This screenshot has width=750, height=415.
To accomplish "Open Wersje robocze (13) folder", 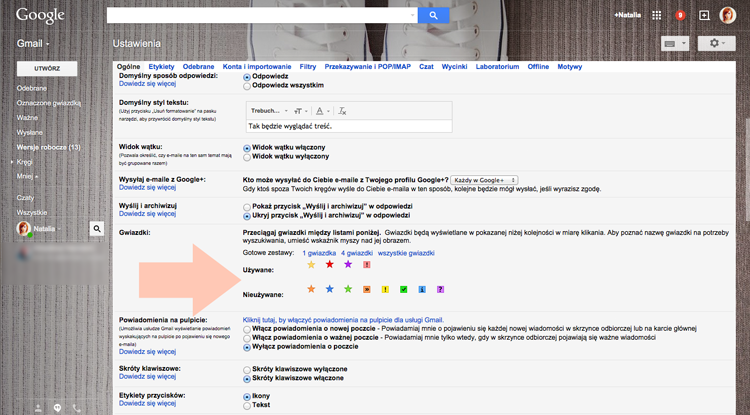I will (x=48, y=147).
